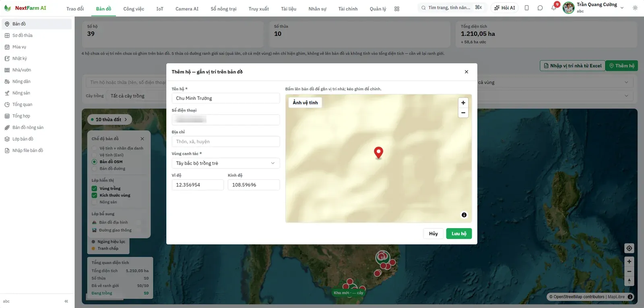Expand the 10 thửa đất chip
The height and width of the screenshot is (308, 644).
tap(109, 119)
